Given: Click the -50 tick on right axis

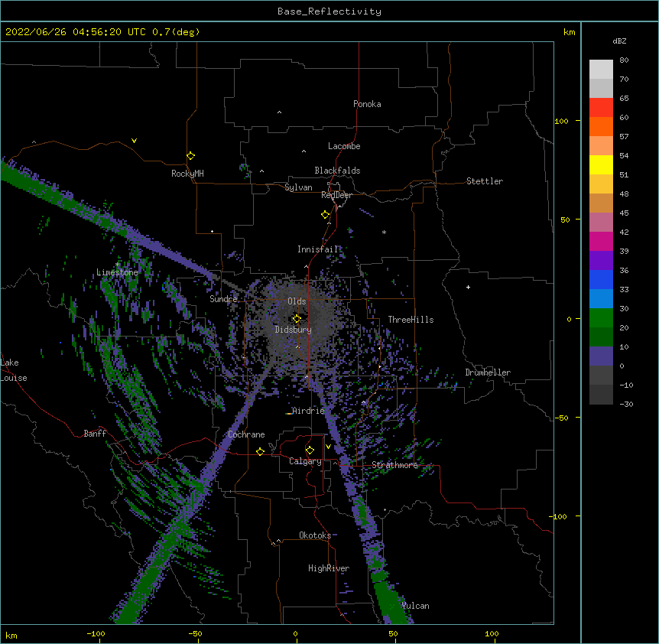Looking at the screenshot, I should pos(561,418).
